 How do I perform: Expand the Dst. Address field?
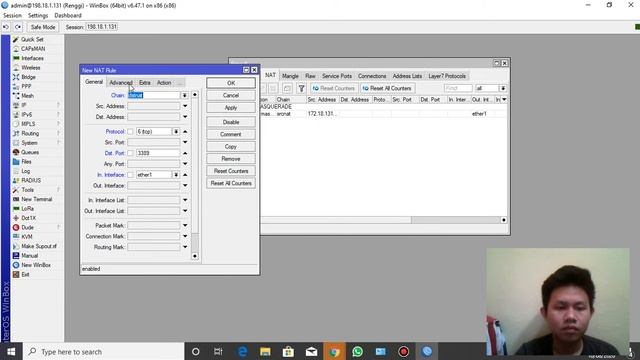185,117
